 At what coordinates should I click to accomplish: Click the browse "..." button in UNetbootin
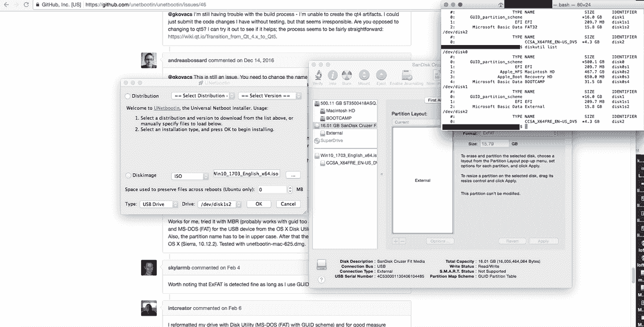292,175
